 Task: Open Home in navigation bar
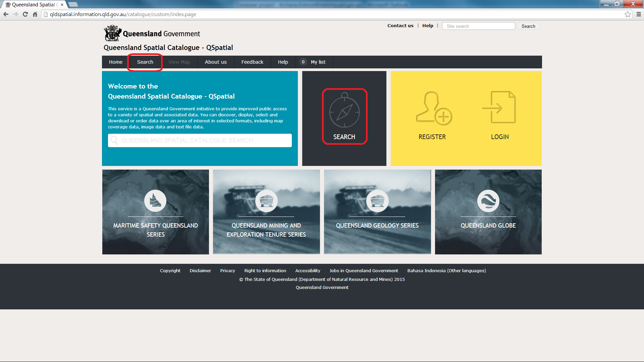click(x=116, y=62)
